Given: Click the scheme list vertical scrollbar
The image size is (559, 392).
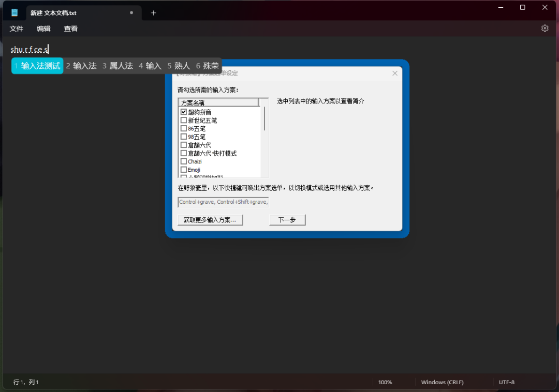Looking at the screenshot, I should (264, 119).
